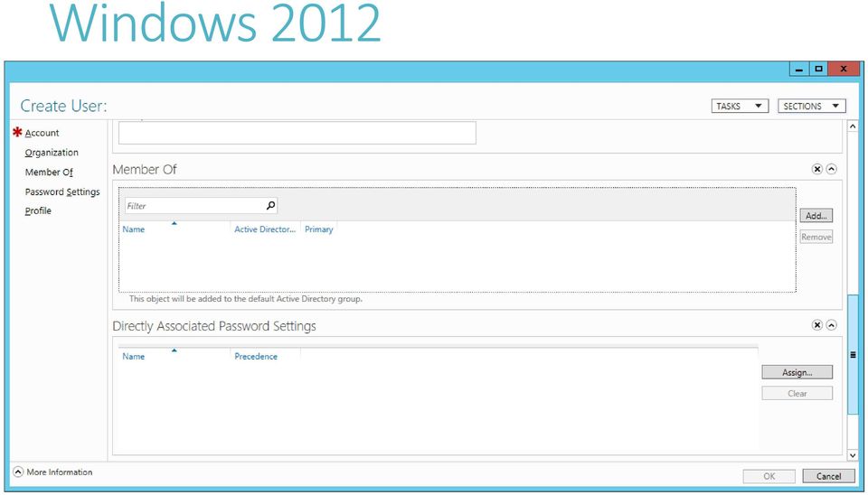Click the vertical scrollbar thumb
Image resolution: width=868 pixels, height=495 pixels.
coord(853,354)
